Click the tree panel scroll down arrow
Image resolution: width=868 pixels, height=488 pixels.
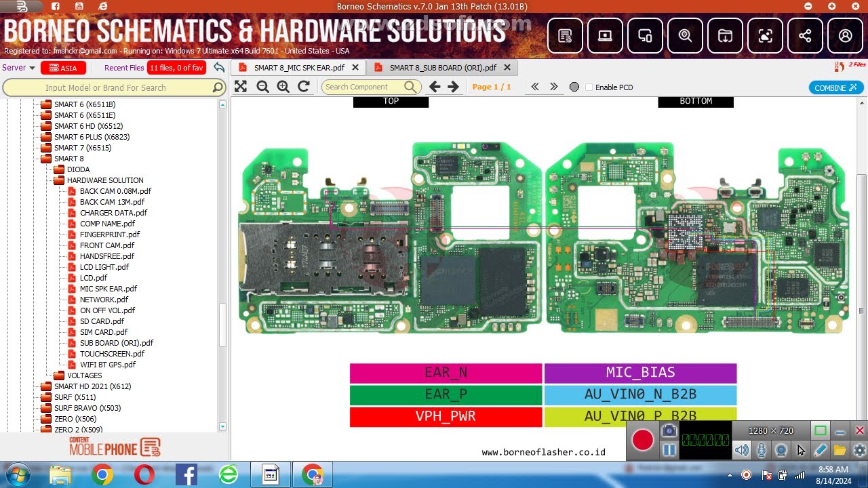(222, 427)
